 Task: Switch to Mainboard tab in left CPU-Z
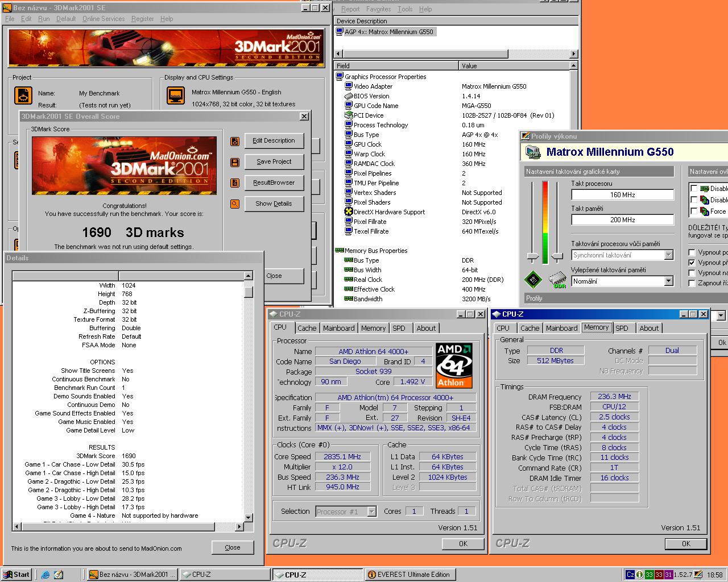click(338, 328)
